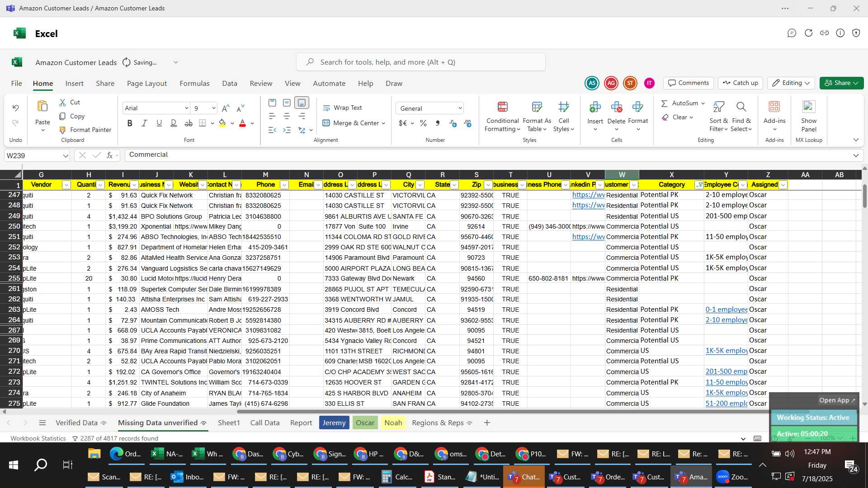The image size is (868, 488).
Task: Open Windows Start menu
Action: point(14,465)
